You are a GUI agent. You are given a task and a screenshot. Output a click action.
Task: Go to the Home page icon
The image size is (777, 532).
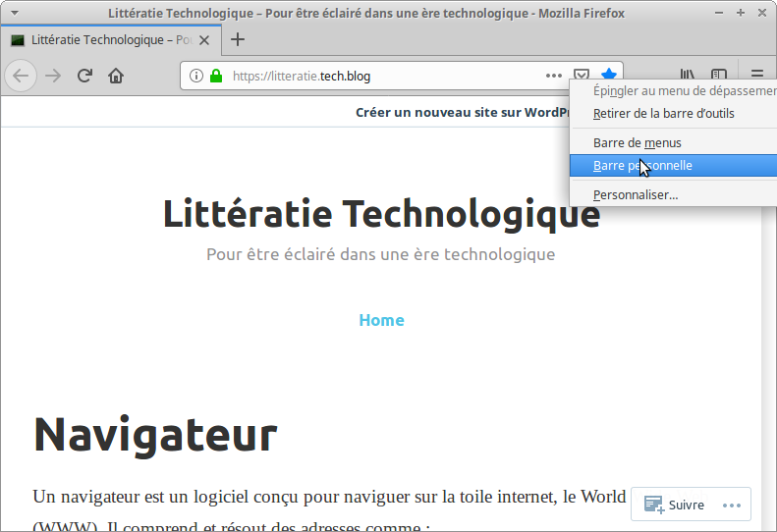click(116, 76)
